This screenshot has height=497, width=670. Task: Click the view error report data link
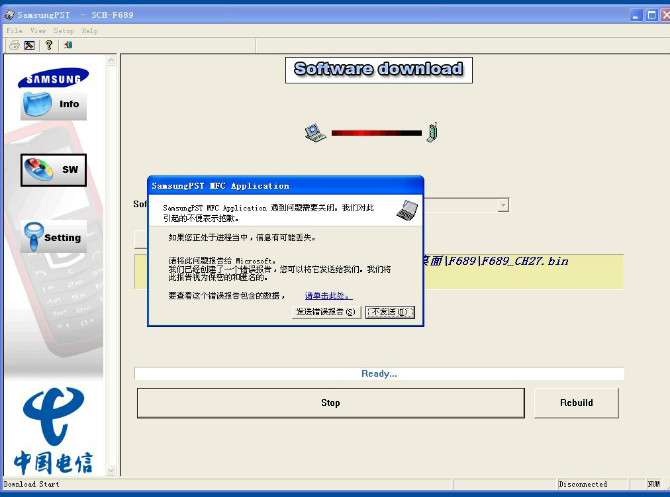pyautogui.click(x=329, y=295)
